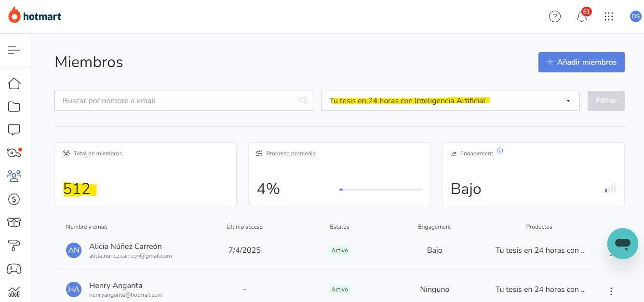Click henryangarita@hotmail.com email
644x302 pixels.
126,295
